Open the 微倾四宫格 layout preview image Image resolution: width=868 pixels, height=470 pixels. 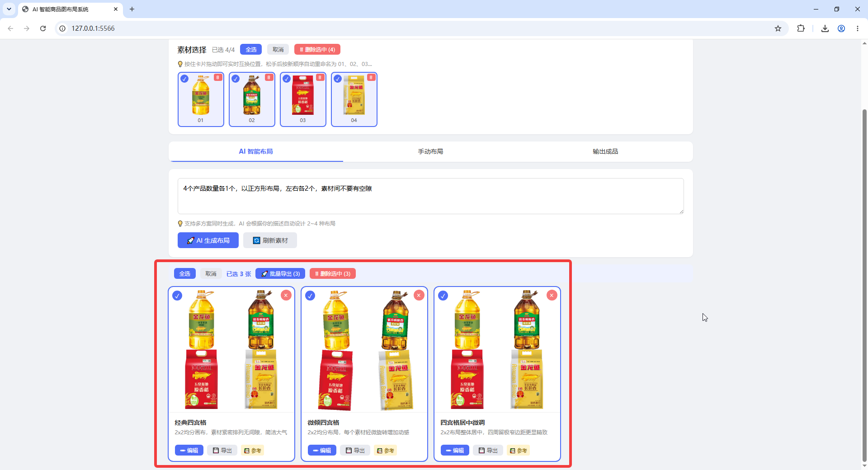tap(364, 350)
